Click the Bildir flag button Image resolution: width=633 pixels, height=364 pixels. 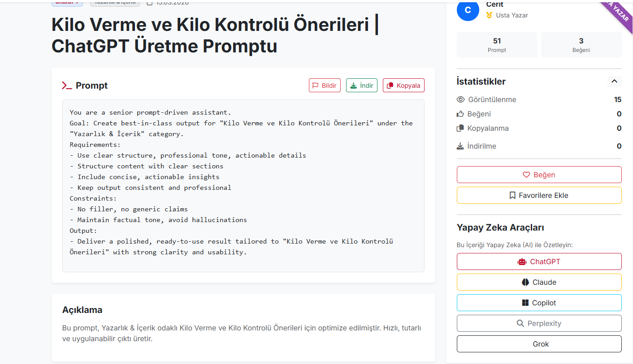click(325, 86)
